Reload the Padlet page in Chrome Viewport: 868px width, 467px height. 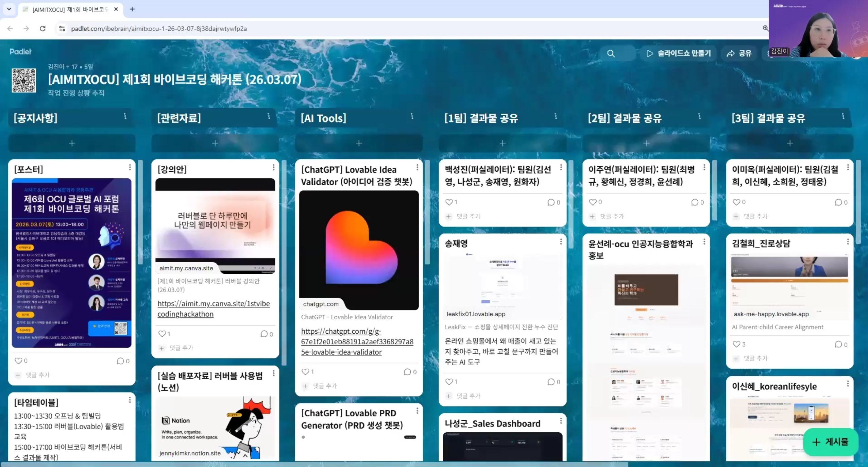(x=42, y=29)
